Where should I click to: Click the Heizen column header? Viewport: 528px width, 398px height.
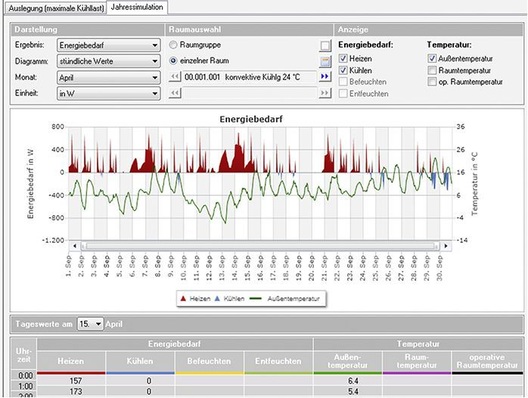click(71, 361)
